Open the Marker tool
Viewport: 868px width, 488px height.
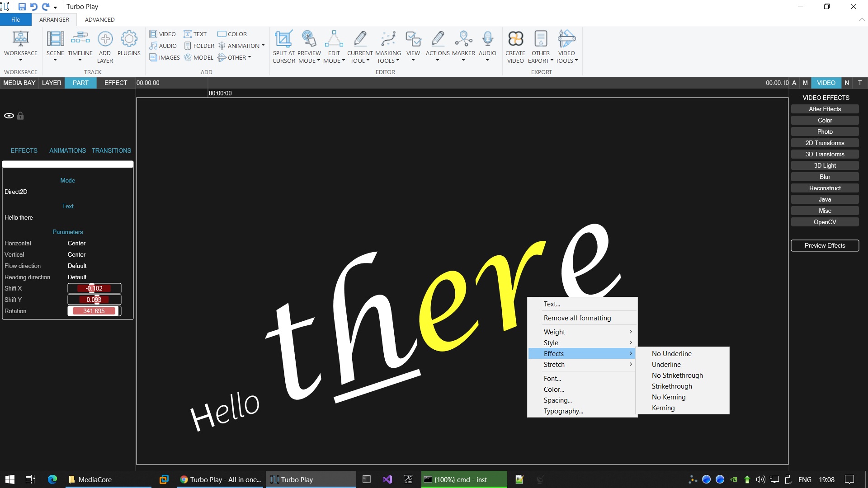tap(463, 46)
